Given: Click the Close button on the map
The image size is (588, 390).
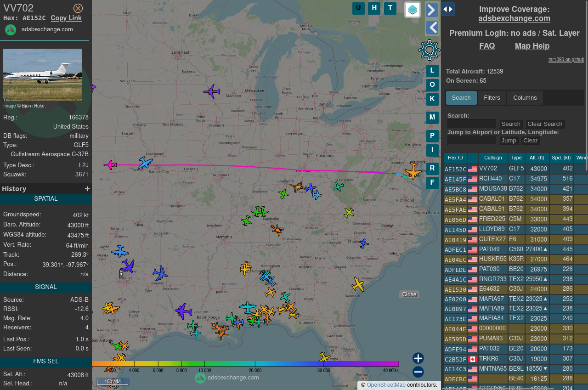Looking at the screenshot, I should pos(409,294).
